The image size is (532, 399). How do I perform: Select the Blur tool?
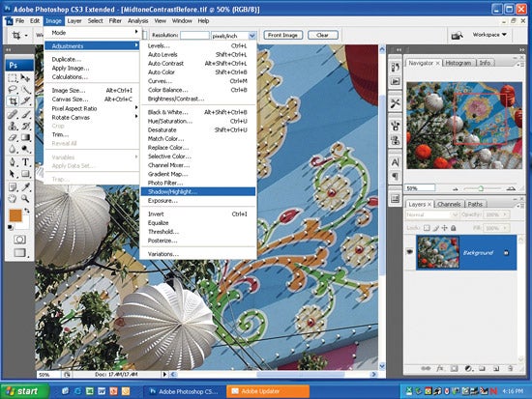click(x=13, y=149)
